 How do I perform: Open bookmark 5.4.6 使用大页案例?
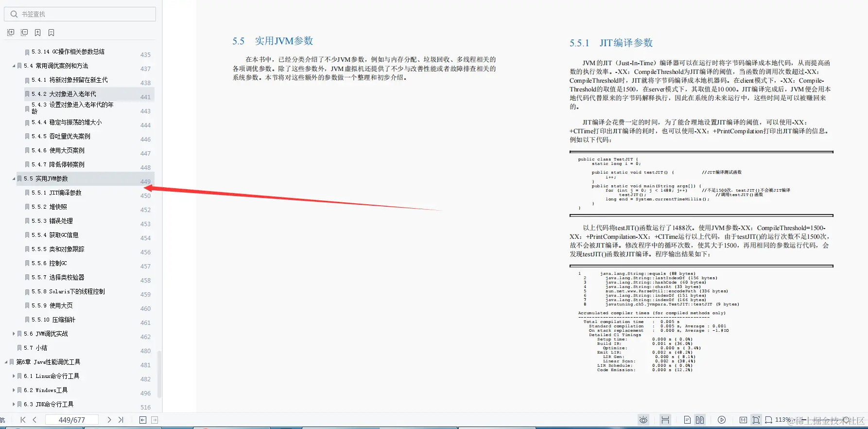coord(58,150)
